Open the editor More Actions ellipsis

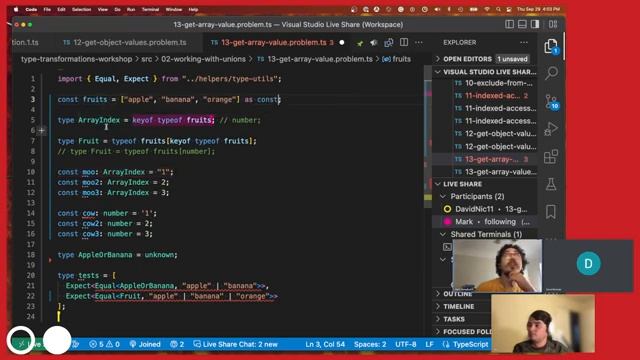click(x=419, y=42)
